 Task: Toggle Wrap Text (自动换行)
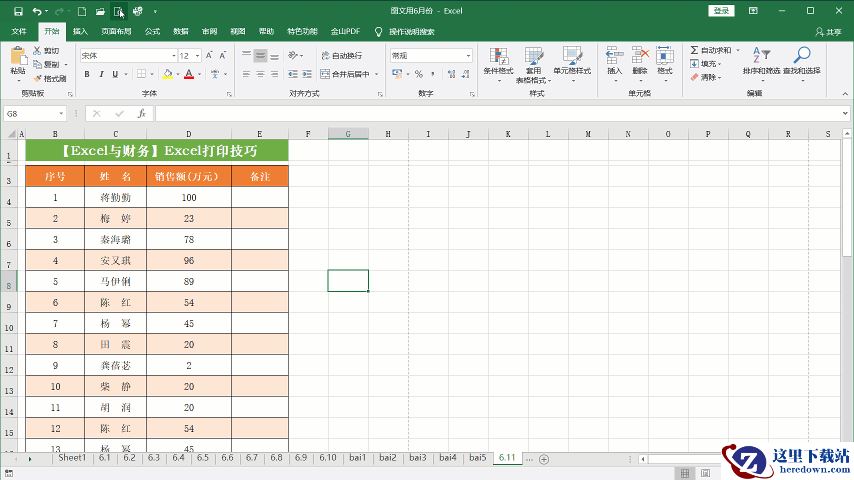pyautogui.click(x=341, y=56)
